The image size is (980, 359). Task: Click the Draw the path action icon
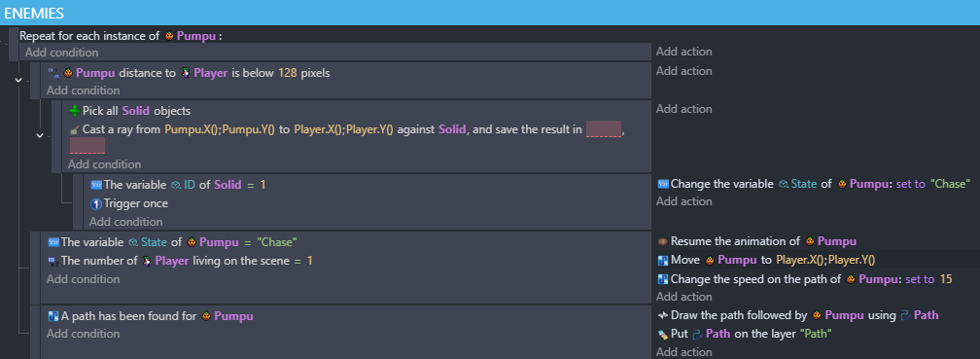pos(663,315)
